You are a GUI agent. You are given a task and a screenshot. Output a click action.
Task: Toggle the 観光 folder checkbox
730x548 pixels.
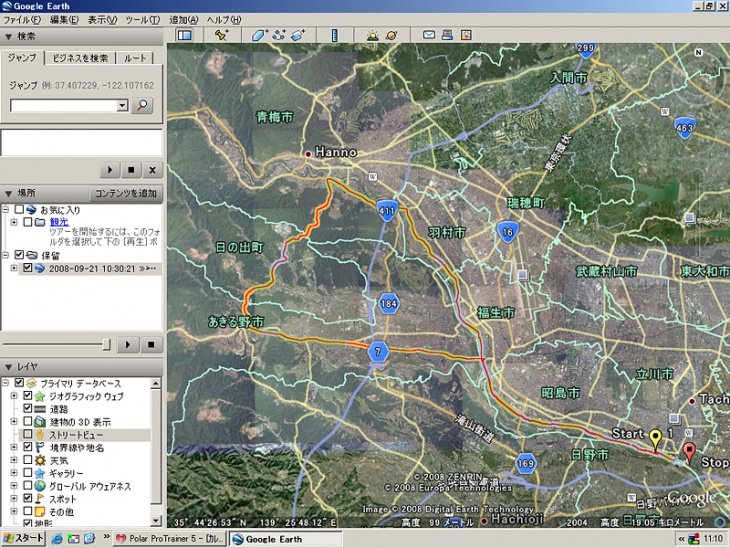click(27, 222)
